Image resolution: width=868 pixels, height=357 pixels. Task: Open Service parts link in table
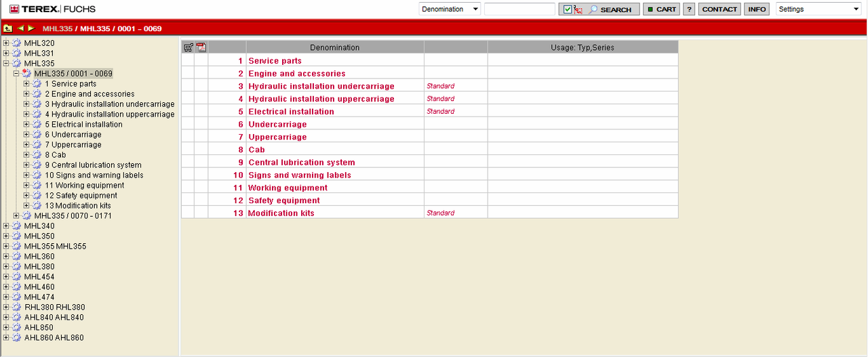tap(275, 61)
